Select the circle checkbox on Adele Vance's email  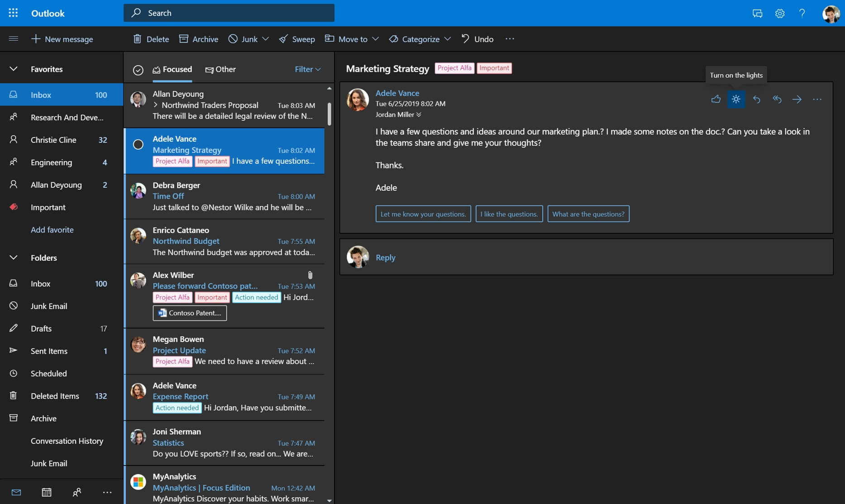(138, 144)
